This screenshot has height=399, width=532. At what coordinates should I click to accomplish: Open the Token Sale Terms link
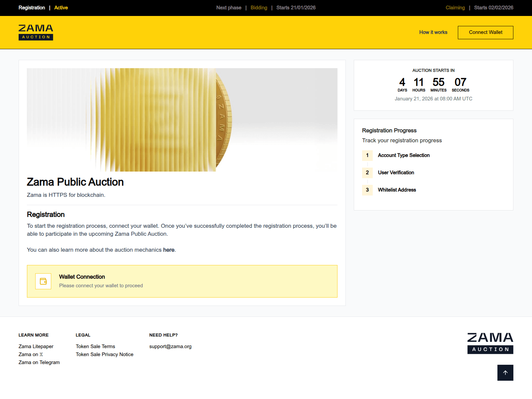point(95,346)
